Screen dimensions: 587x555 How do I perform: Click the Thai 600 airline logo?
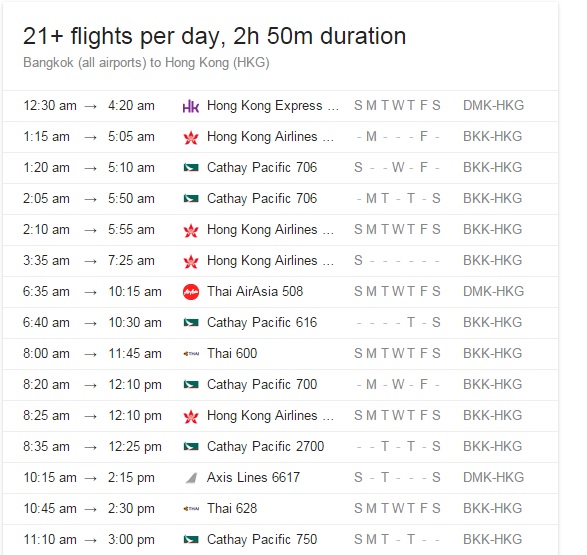click(191, 354)
